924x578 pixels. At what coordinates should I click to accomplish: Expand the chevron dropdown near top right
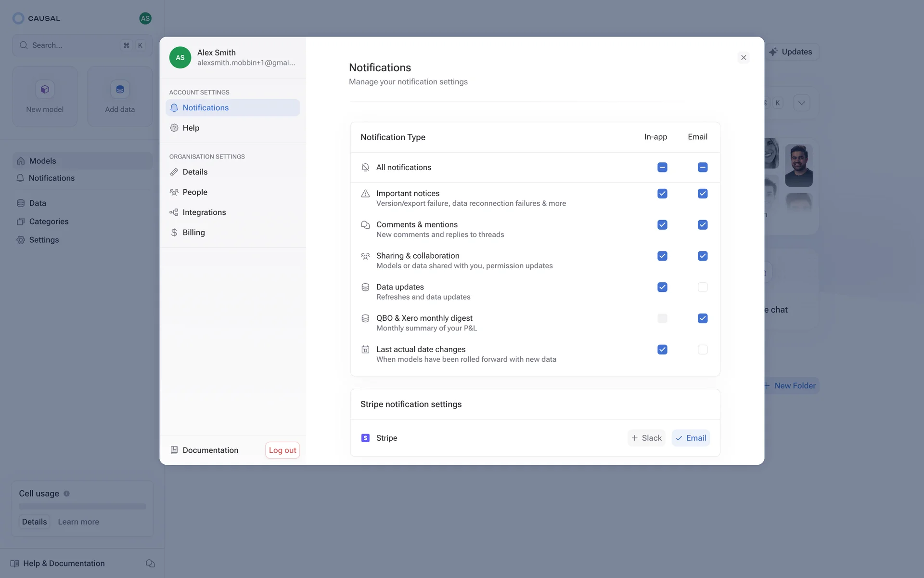click(801, 103)
